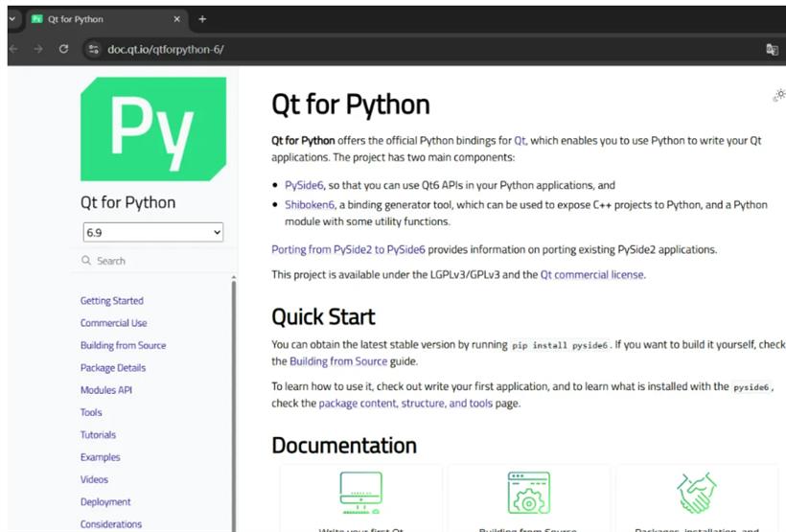This screenshot has width=786, height=532.
Task: Open a new tab with the plus button
Action: click(202, 19)
